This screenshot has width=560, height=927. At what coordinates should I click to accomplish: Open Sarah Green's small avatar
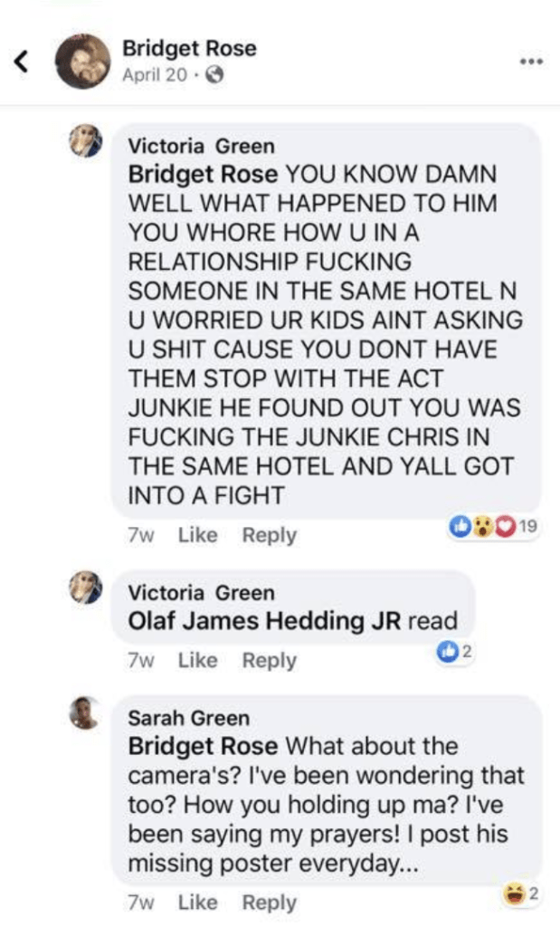86,712
